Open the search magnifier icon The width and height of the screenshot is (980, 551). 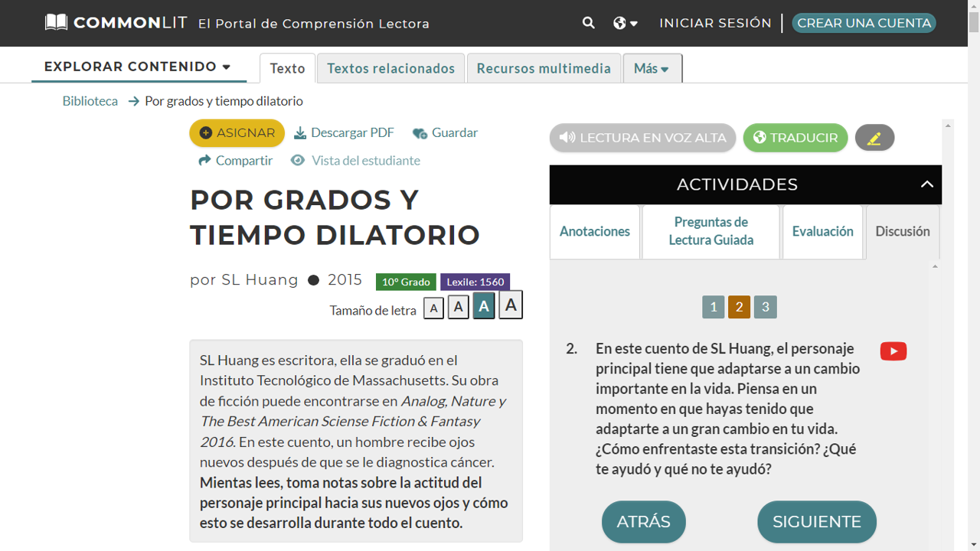588,23
